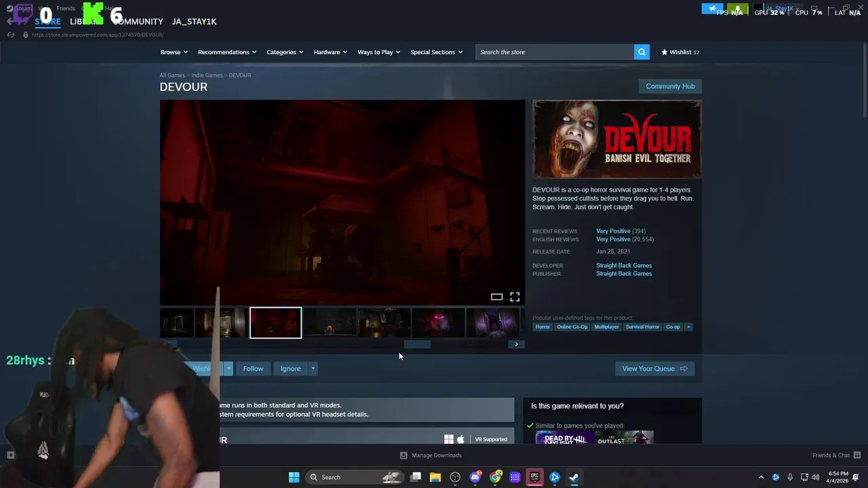Open OBS Studio from taskbar
This screenshot has height=488, width=868.
455,477
